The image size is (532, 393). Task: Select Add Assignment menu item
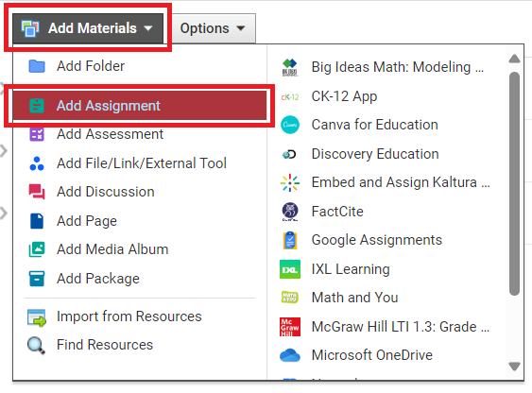point(140,106)
